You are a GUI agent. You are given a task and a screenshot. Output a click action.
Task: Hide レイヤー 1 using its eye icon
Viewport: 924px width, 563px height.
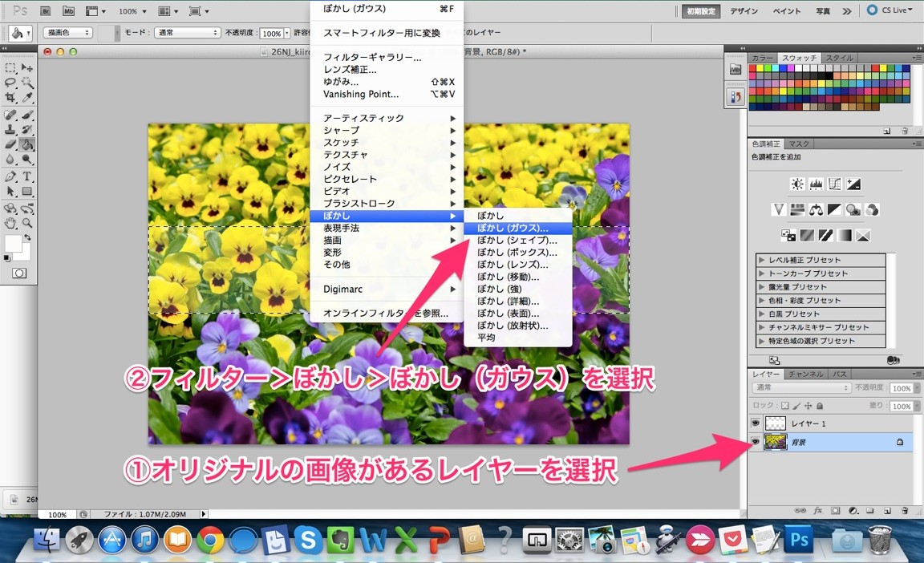coord(755,423)
